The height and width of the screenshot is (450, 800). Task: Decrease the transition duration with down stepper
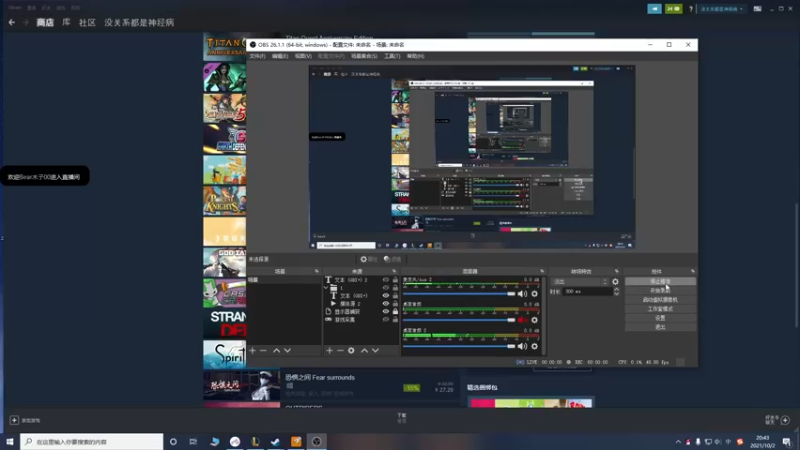coord(616,294)
